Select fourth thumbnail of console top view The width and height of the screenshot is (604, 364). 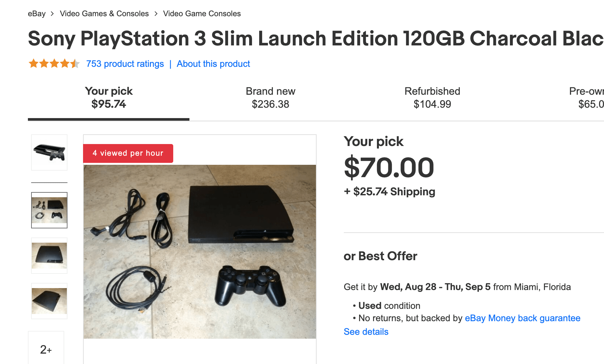click(49, 301)
